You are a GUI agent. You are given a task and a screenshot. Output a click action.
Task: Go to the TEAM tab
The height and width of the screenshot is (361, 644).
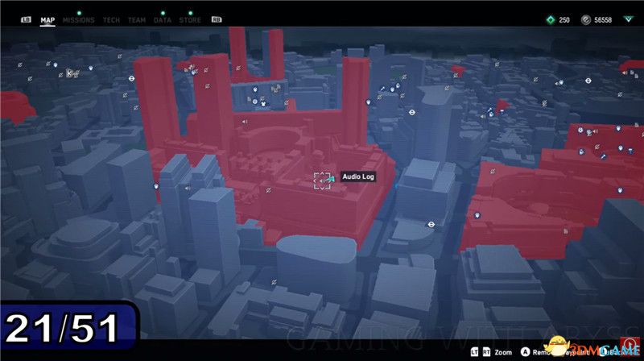[x=137, y=20]
